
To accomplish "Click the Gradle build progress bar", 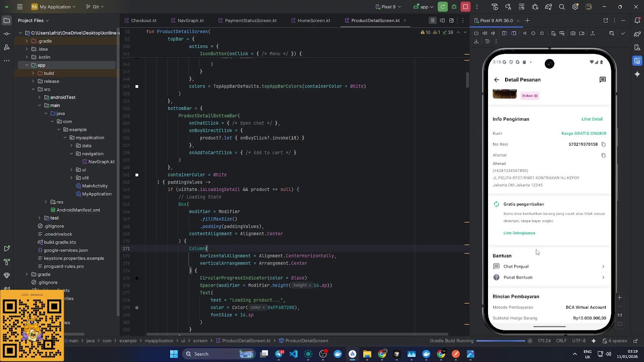I will click(501, 341).
